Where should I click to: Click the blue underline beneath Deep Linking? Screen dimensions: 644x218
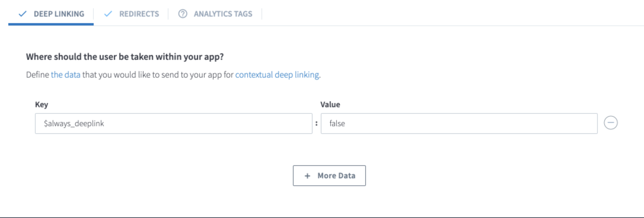tap(51, 24)
